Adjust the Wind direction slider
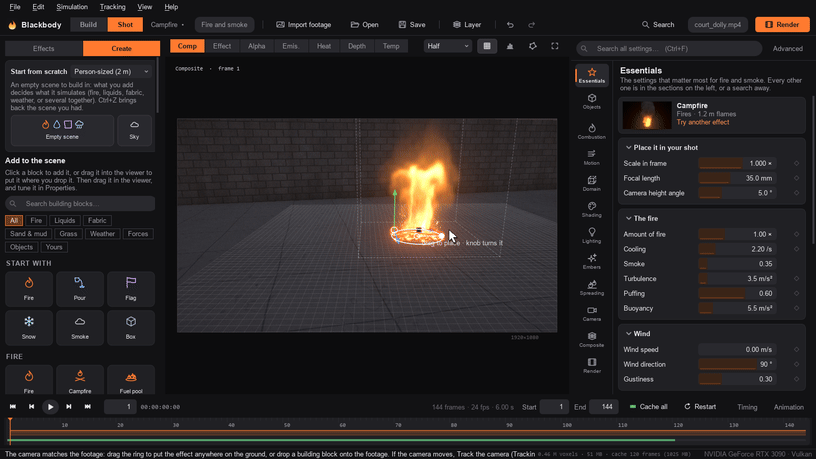 click(x=737, y=364)
